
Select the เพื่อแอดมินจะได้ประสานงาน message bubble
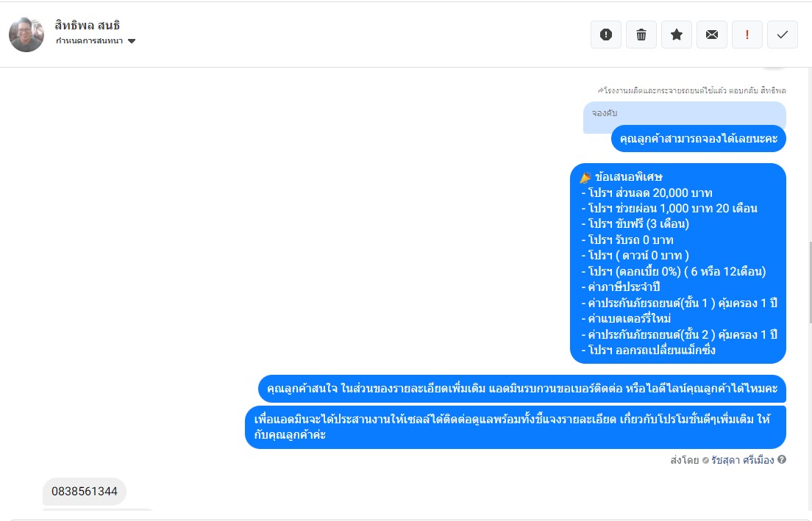click(516, 427)
